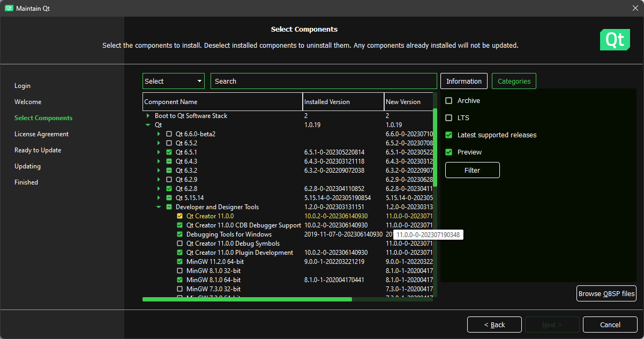Open the Select dropdown
The width and height of the screenshot is (644, 339).
[x=174, y=81]
